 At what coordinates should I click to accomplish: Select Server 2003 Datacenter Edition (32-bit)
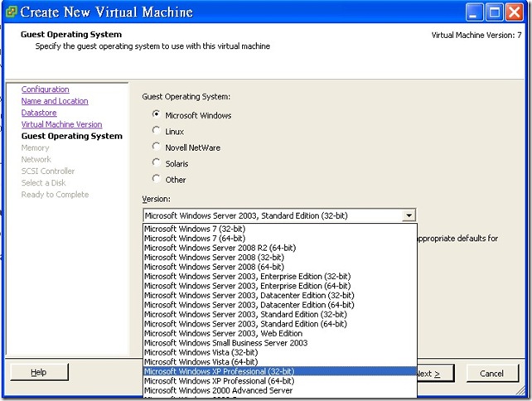[x=280, y=295]
